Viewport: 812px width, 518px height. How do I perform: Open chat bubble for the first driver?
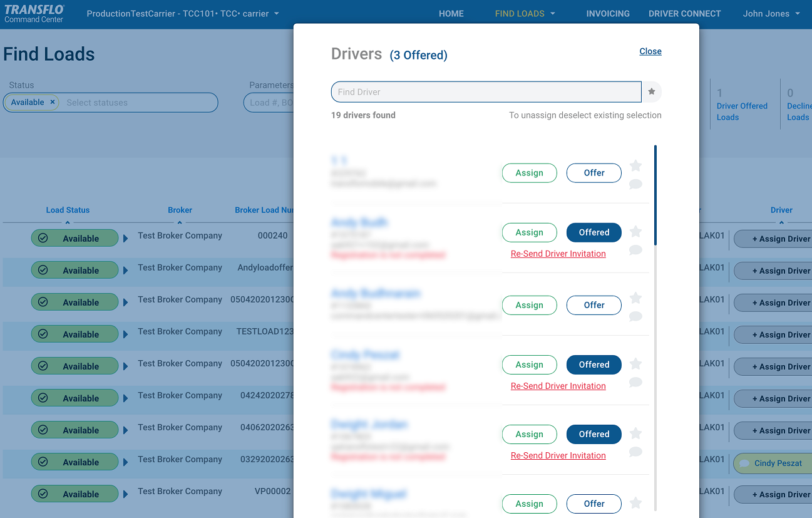635,184
